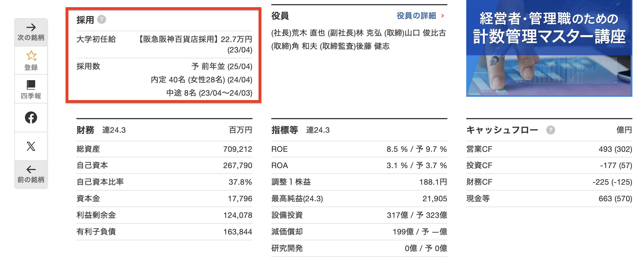The height and width of the screenshot is (266, 644).
Task: Open the 役員の詳細 link
Action: [x=416, y=16]
